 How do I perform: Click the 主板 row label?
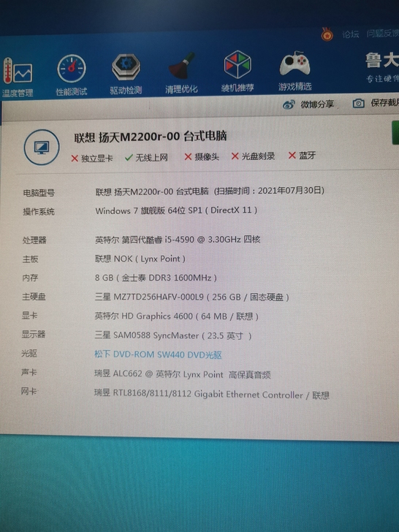30,259
